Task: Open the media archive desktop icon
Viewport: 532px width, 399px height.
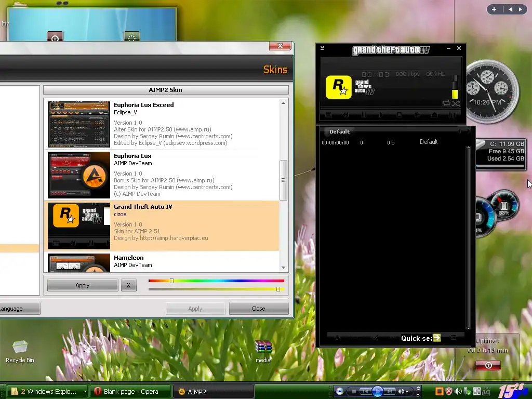Action: 263,352
